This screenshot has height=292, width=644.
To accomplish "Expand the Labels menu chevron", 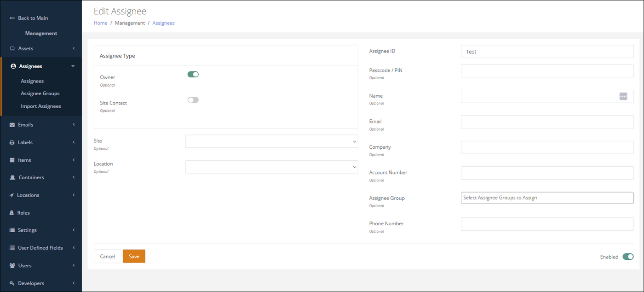I will click(74, 142).
